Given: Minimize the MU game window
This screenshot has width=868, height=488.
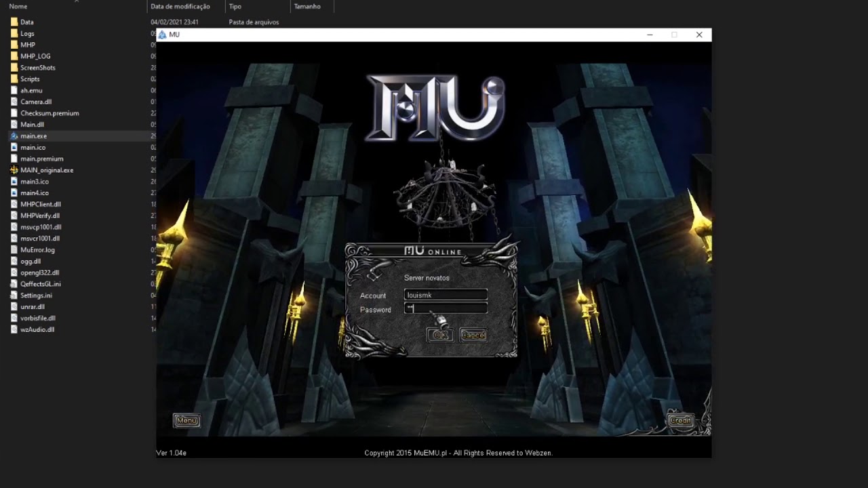Looking at the screenshot, I should 650,35.
